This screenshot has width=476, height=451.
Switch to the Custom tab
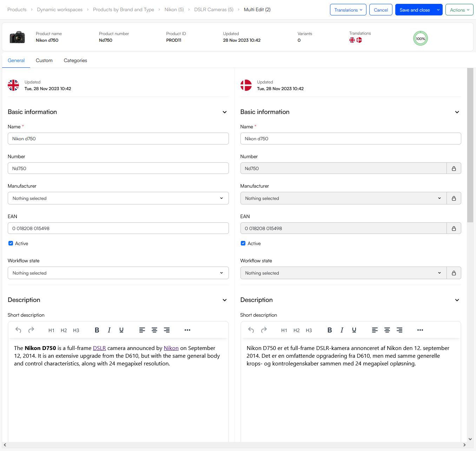click(44, 60)
